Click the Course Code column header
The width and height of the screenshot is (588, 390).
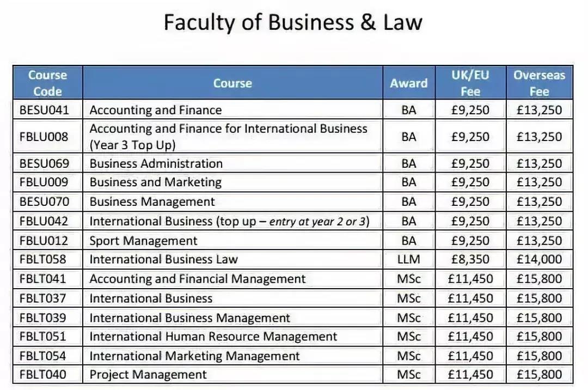(48, 83)
